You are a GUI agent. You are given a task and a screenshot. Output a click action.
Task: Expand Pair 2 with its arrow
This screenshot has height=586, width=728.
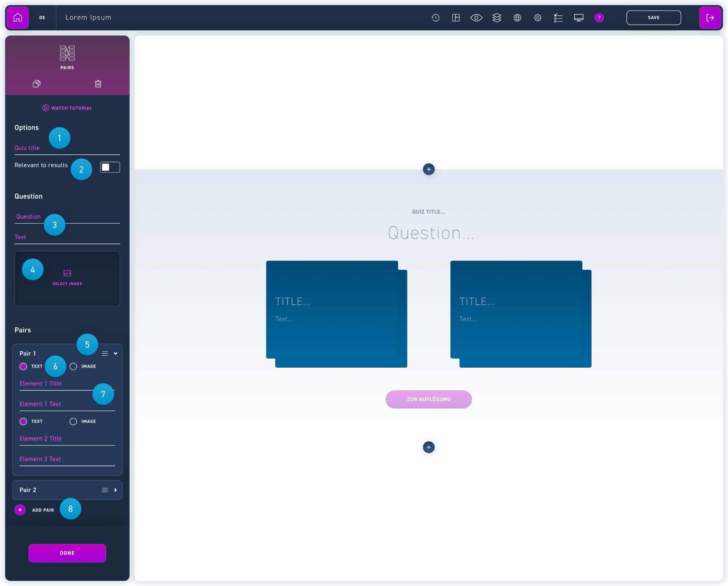click(116, 490)
